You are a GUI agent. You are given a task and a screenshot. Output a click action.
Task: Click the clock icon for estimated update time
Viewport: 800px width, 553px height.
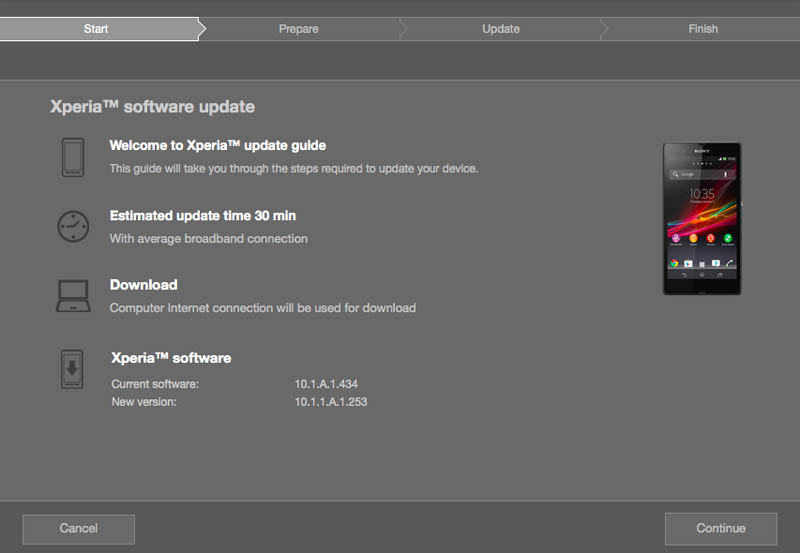click(73, 226)
